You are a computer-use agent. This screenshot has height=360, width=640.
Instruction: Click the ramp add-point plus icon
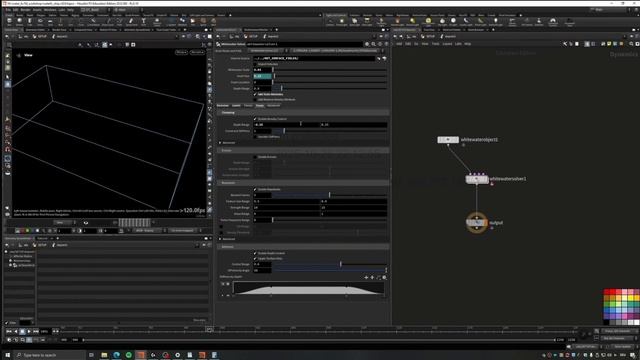click(366, 278)
